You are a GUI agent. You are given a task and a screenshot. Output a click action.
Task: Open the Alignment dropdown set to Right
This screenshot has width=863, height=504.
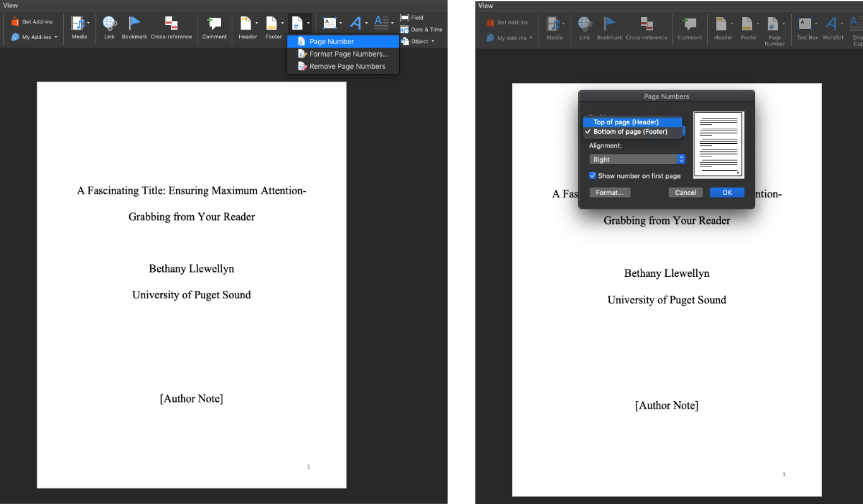(637, 160)
